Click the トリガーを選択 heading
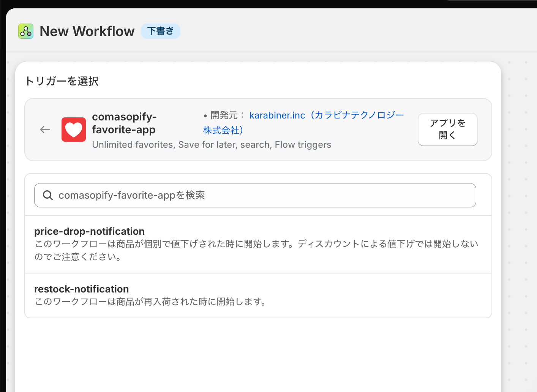537x392 pixels. pos(62,81)
